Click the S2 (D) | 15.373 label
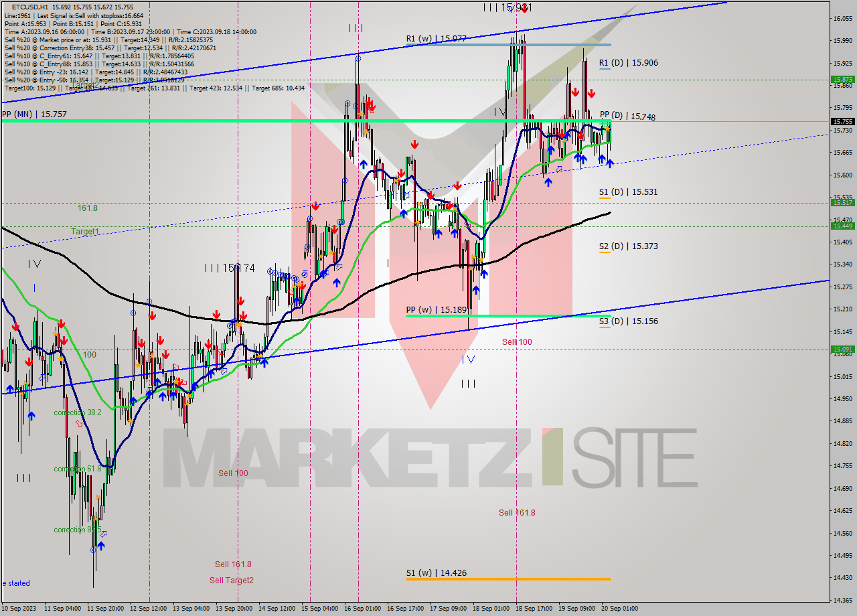The height and width of the screenshot is (616, 857). (628, 246)
